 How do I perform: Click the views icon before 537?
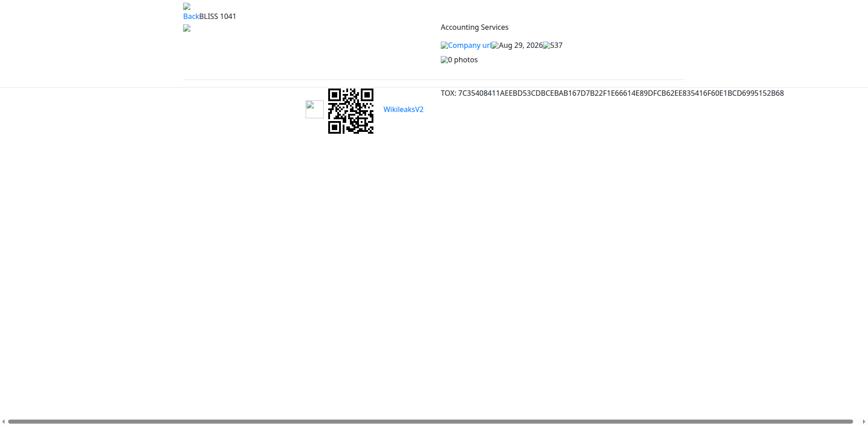547,45
